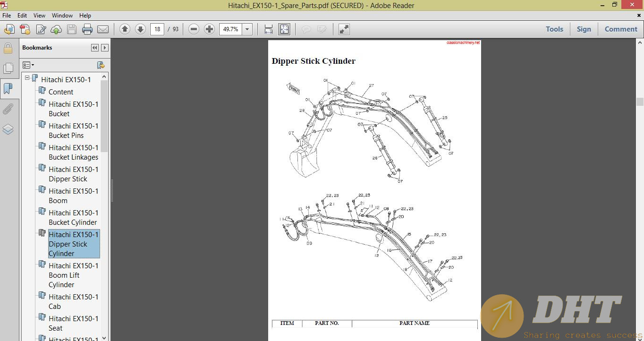Viewport: 644px width, 341px height.
Task: Open the Bucket Cylinder bookmark
Action: 74,218
